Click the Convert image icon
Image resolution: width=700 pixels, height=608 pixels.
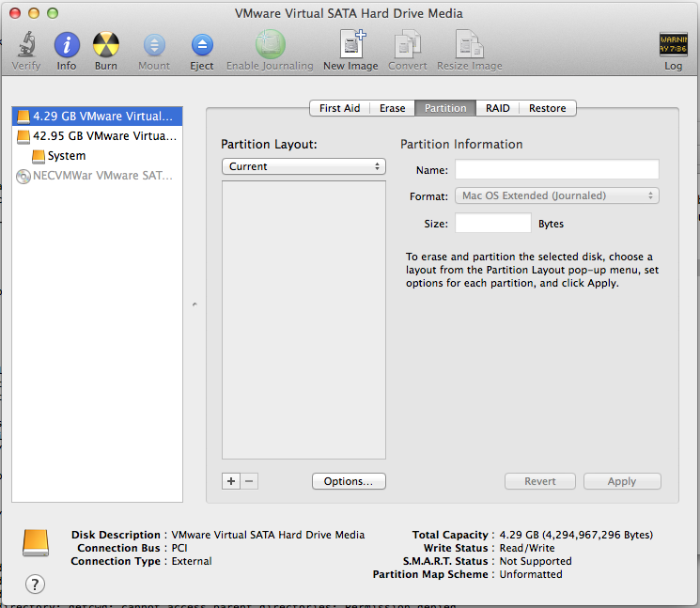pyautogui.click(x=408, y=44)
